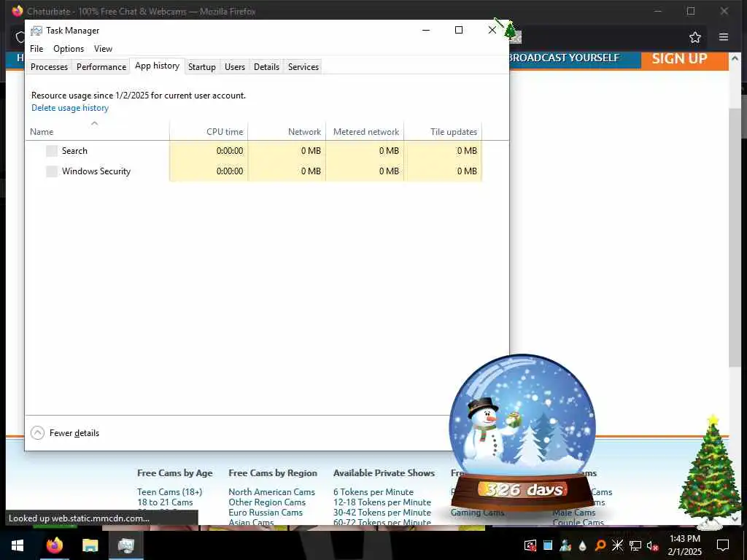Click Other Region Cams link
The width and height of the screenshot is (747, 560).
pos(267,502)
